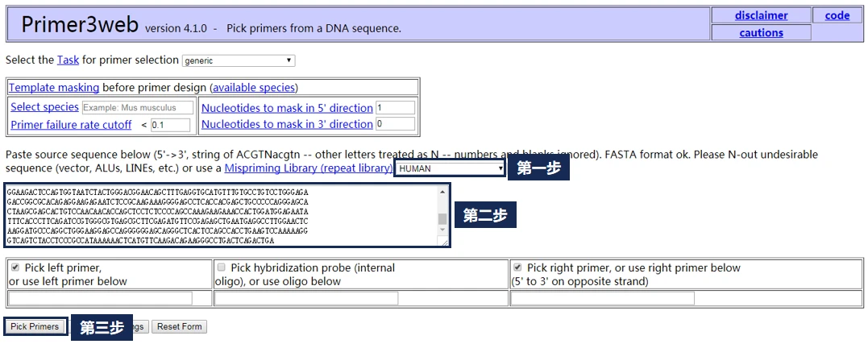Tick the Pick left primer checkbox
The height and width of the screenshot is (344, 868).
(15, 267)
